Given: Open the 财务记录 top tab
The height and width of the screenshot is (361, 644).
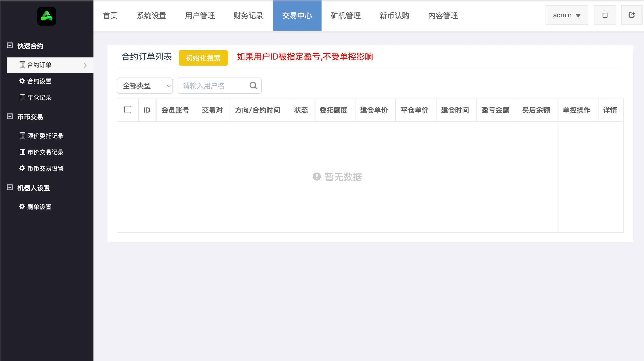Looking at the screenshot, I should [x=248, y=15].
